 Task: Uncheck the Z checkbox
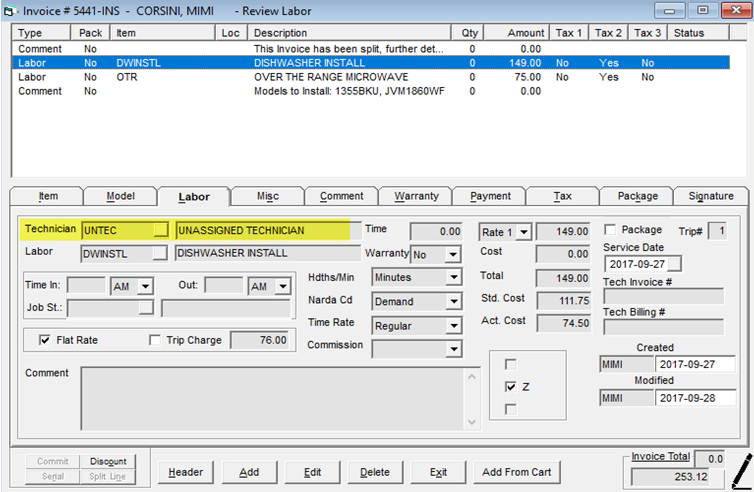[x=511, y=387]
